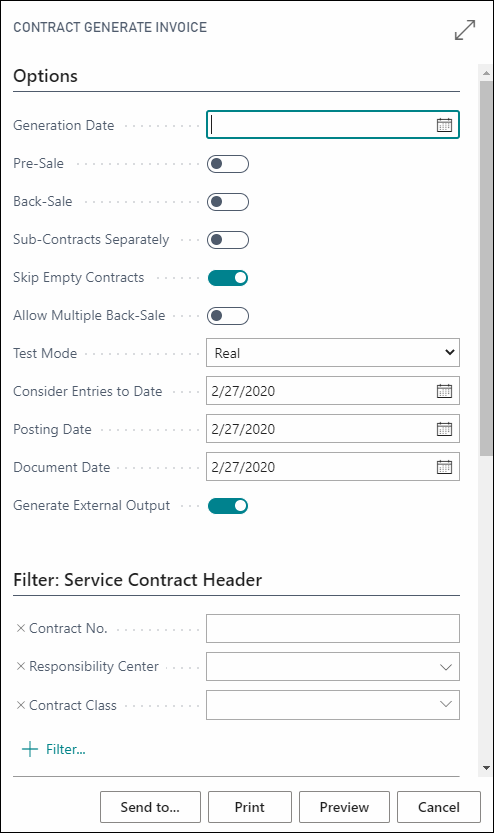This screenshot has height=833, width=494.
Task: Add a new filter via Filter...
Action: pos(54,749)
